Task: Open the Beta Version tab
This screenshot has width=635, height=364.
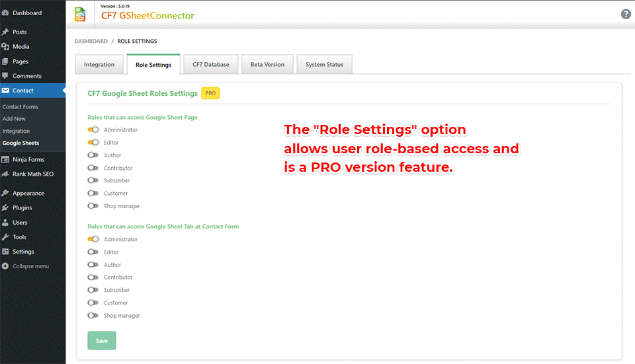Action: coord(267,64)
